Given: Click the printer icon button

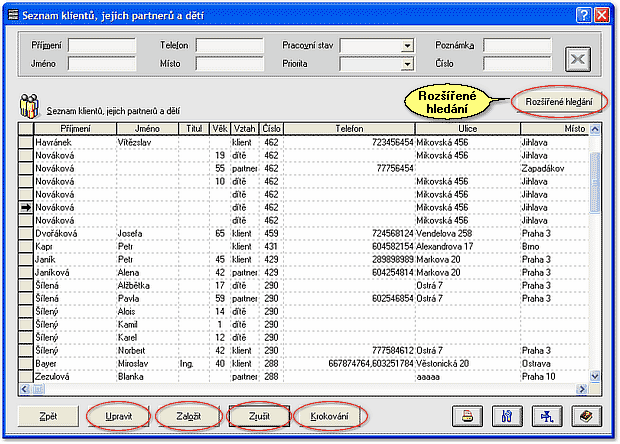Looking at the screenshot, I should point(467,415).
